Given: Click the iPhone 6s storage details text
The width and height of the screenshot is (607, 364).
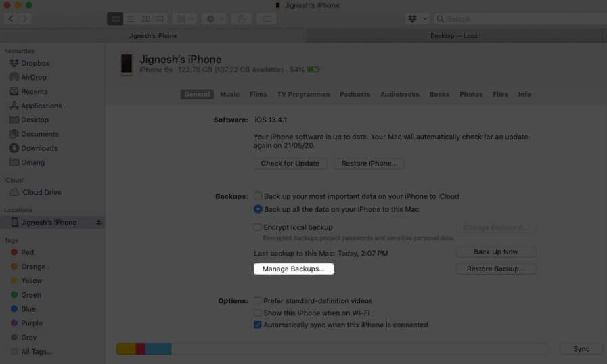Looking at the screenshot, I should tap(221, 70).
